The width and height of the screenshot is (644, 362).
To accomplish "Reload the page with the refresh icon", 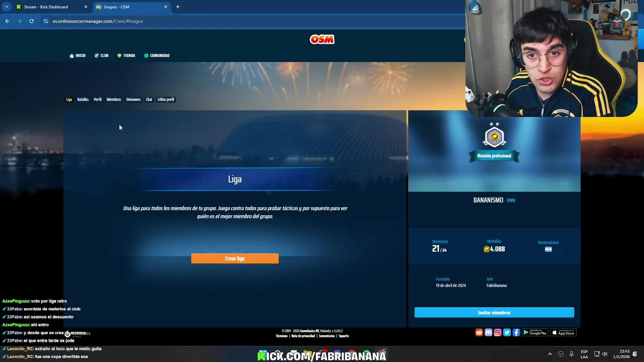I will 31,21.
